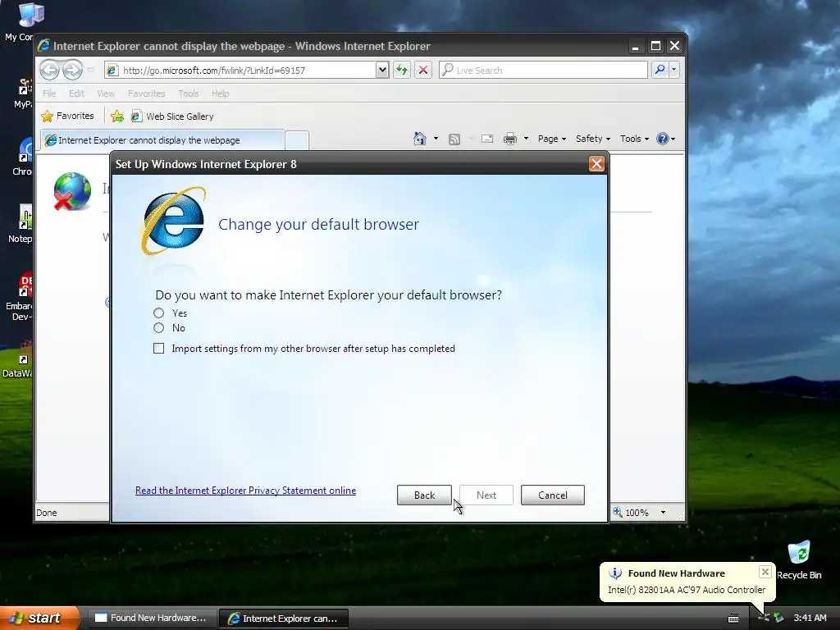Select the Yes radio button
This screenshot has height=630, width=840.
coord(158,313)
